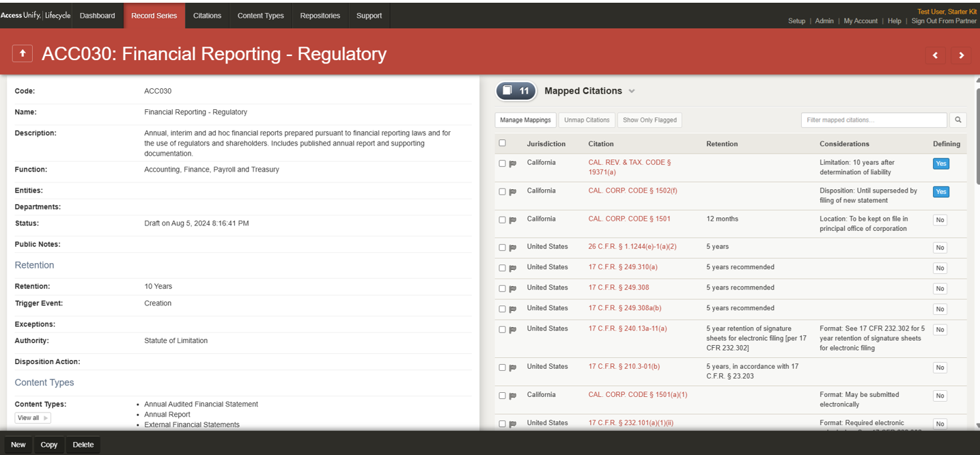
Task: Check the box for CAL. CORP. CODE § 1501
Action: (503, 220)
